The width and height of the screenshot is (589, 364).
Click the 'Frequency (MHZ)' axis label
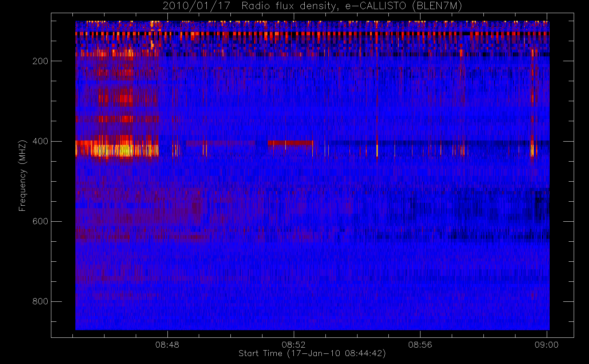pyautogui.click(x=23, y=175)
